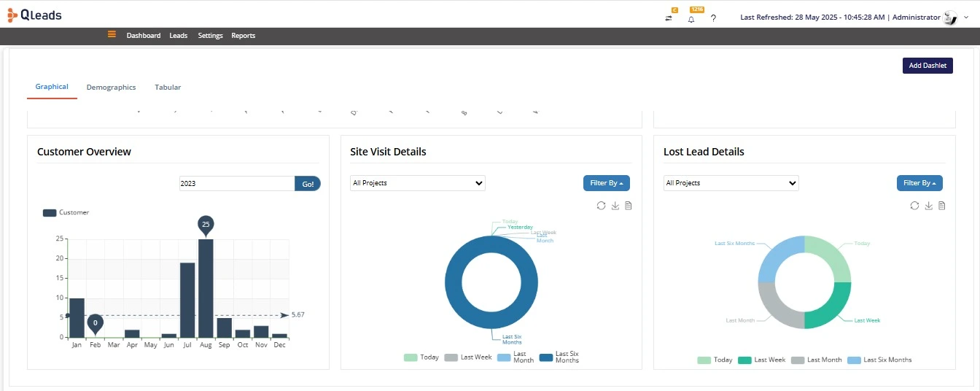The image size is (980, 391).
Task: Toggle Last Week legend in Site Visit Details
Action: tap(468, 357)
